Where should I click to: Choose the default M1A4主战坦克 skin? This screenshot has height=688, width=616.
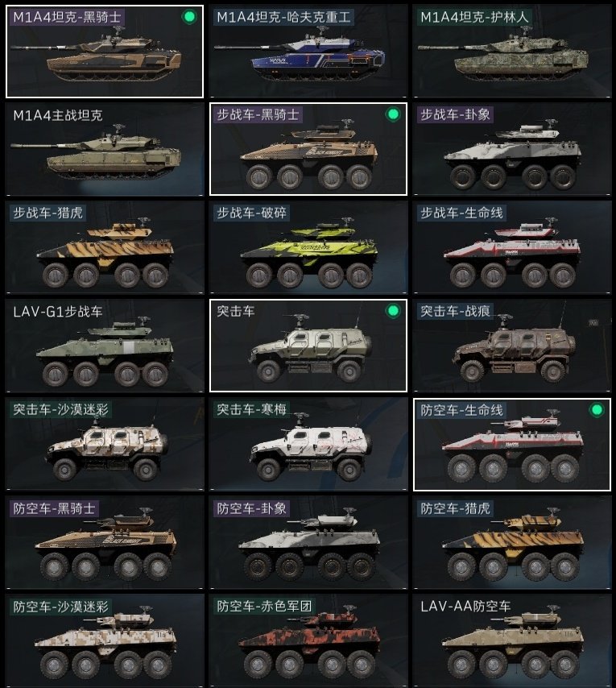pyautogui.click(x=105, y=149)
